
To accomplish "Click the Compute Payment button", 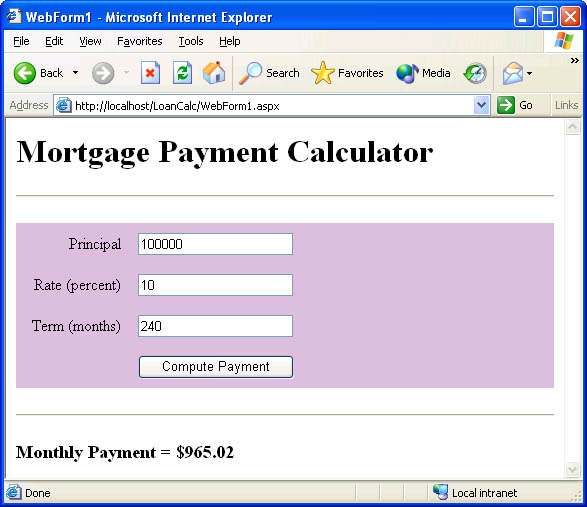I will coord(216,367).
